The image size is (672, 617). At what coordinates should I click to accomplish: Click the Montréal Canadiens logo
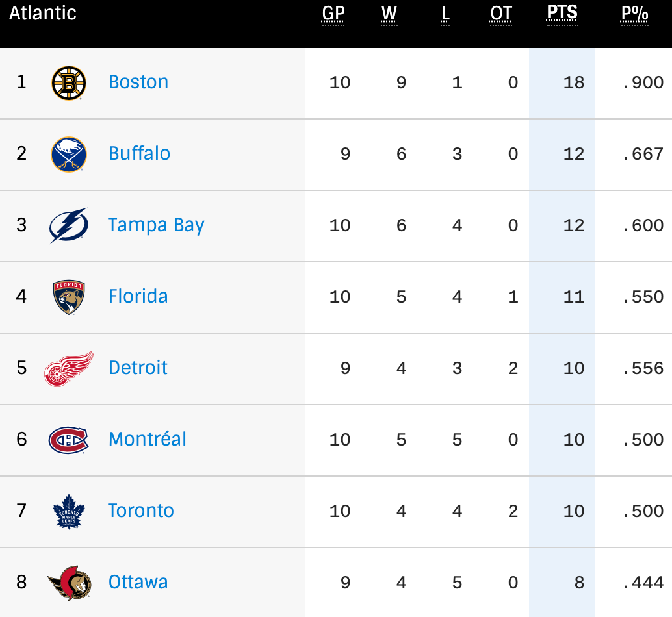coord(68,440)
